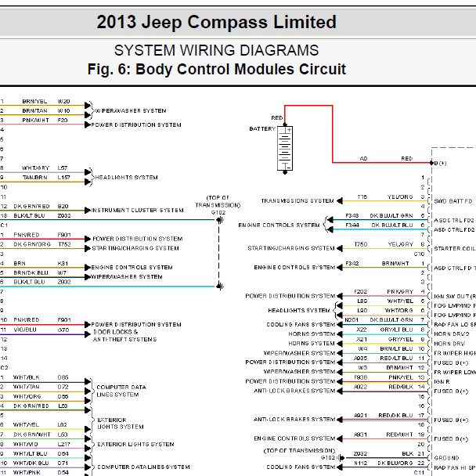The height and width of the screenshot is (476, 476).
Task: Click the '2013 Jeep Compass Limited' title
Action: (x=216, y=22)
